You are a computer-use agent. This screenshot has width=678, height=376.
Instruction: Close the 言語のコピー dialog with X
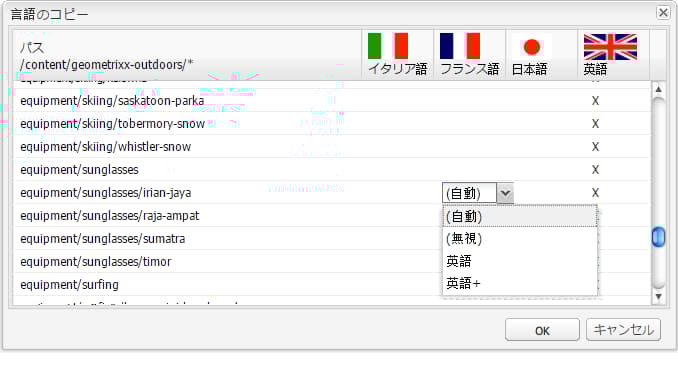663,13
